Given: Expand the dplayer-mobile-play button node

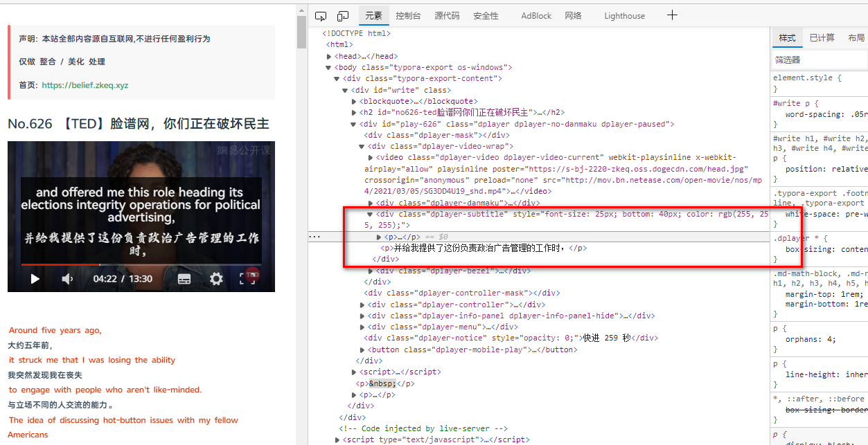Looking at the screenshot, I should [363, 349].
